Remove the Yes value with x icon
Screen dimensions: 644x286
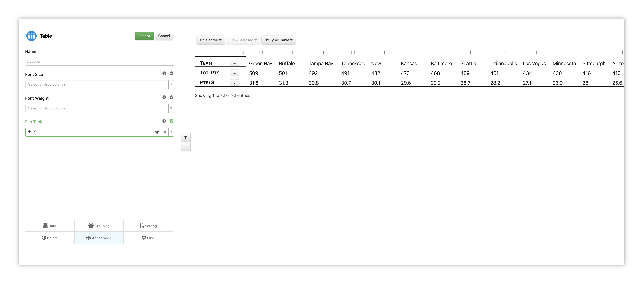point(165,132)
